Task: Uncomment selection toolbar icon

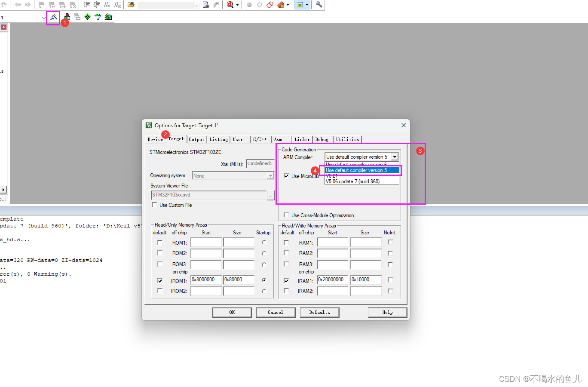Action: [117, 5]
